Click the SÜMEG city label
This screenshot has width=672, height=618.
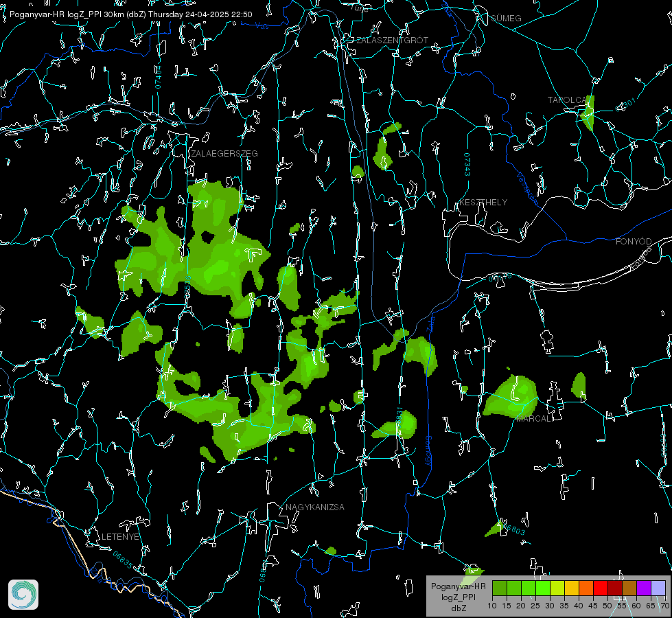506,19
